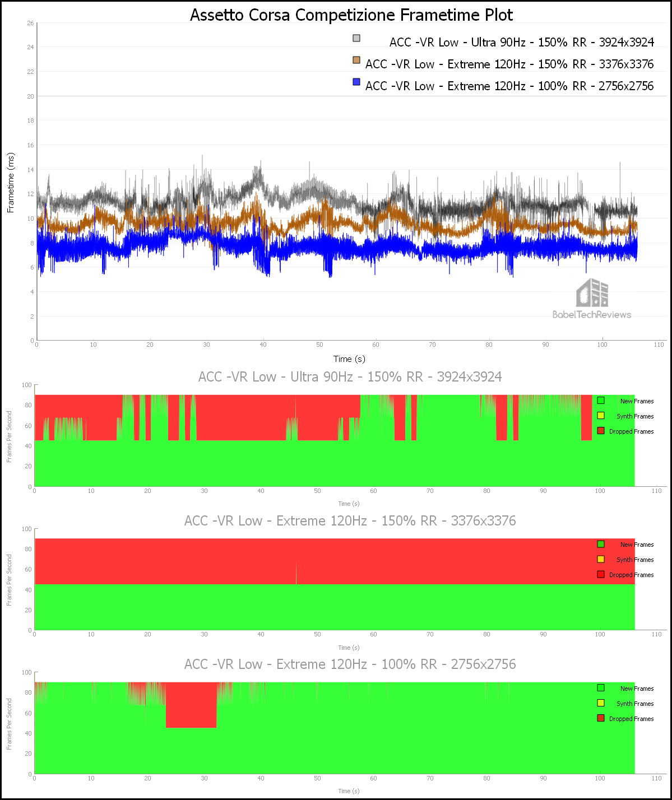Click green New Frames swatch in Ultra 90Hz chart

(601, 401)
